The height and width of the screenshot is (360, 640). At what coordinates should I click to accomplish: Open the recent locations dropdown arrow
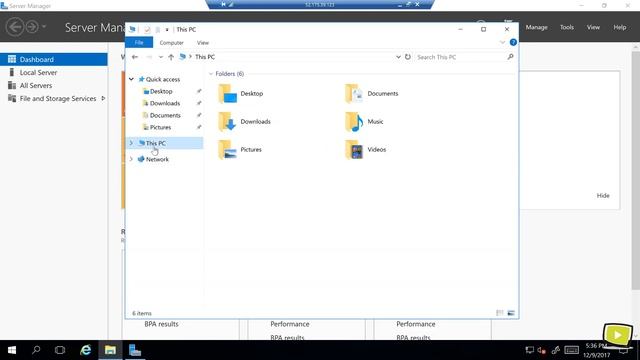(161, 57)
